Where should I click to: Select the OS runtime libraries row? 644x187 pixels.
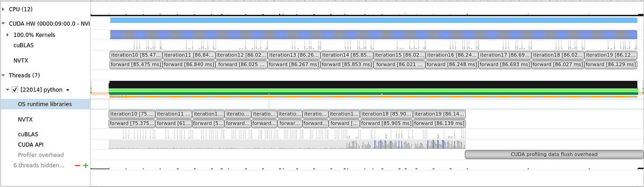tap(45, 104)
